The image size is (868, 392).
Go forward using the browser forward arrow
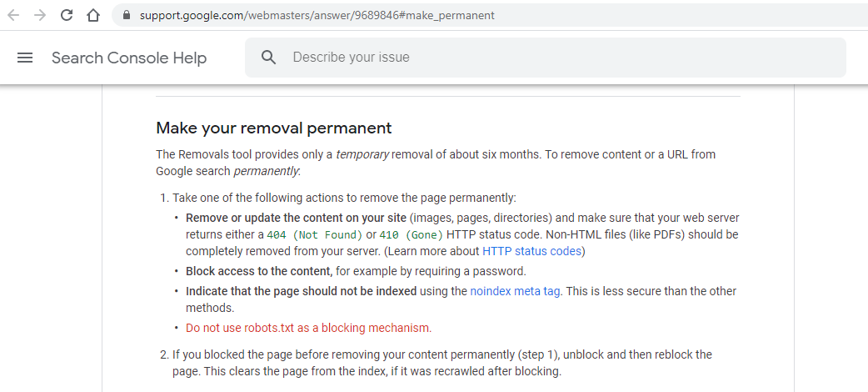tap(40, 15)
